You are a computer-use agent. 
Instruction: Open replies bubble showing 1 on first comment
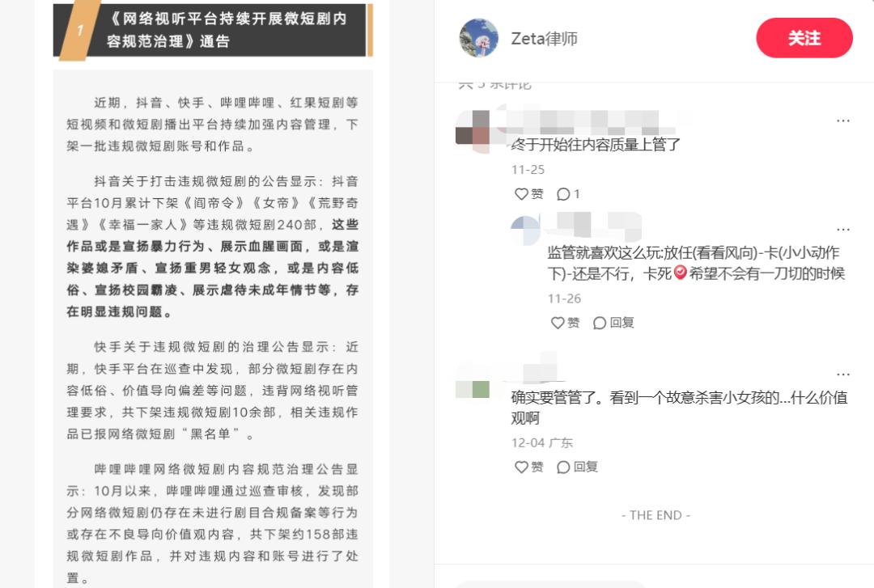(x=569, y=194)
